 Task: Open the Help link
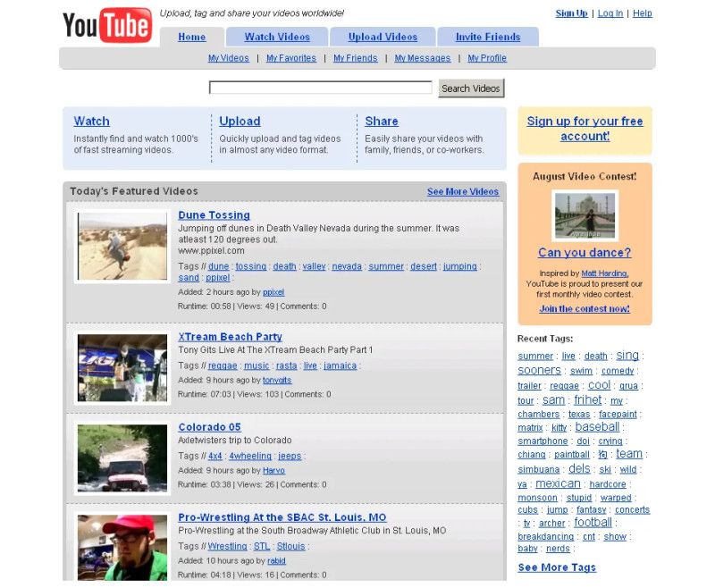[x=642, y=13]
